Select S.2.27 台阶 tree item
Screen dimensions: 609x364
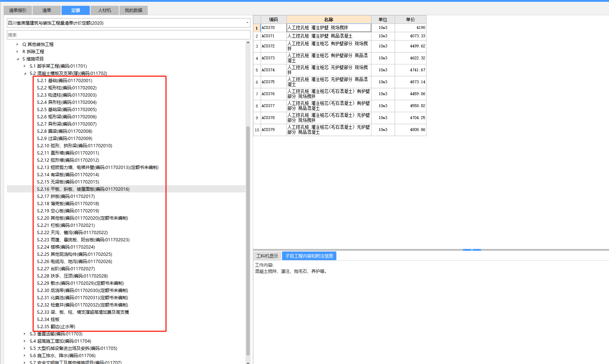[66, 269]
